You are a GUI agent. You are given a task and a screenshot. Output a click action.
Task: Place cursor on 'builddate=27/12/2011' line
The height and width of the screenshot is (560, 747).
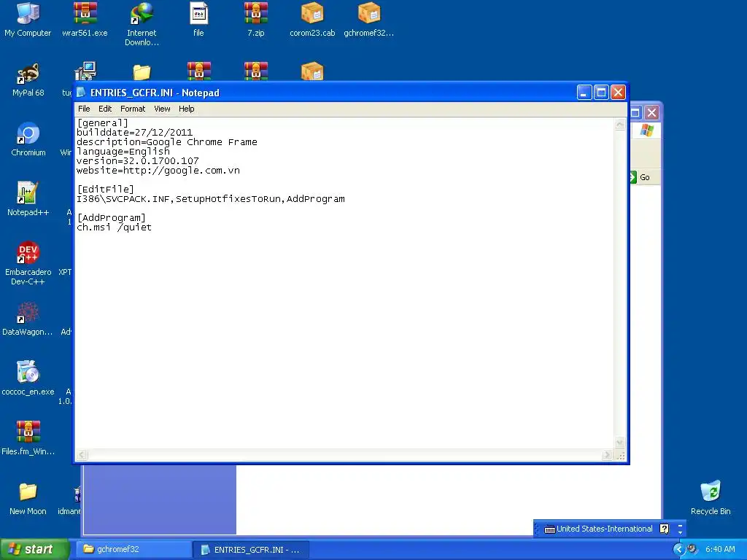point(134,133)
